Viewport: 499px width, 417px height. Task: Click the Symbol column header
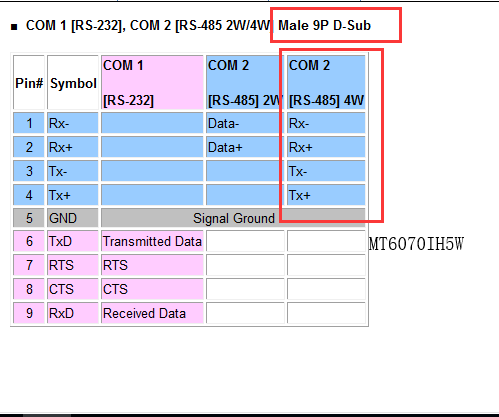click(73, 82)
